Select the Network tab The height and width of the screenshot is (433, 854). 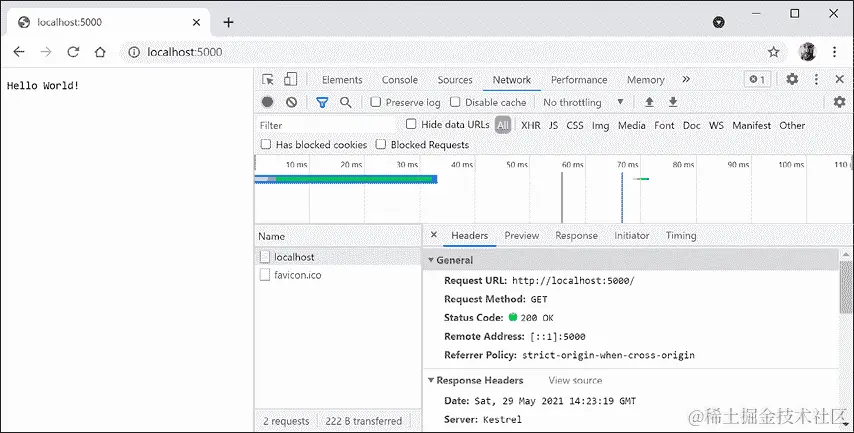tap(512, 80)
